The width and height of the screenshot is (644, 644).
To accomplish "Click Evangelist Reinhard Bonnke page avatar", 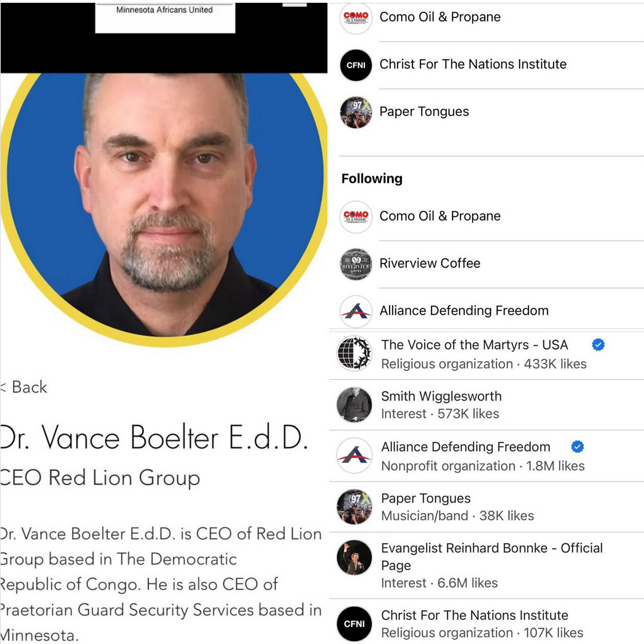I will click(x=354, y=557).
